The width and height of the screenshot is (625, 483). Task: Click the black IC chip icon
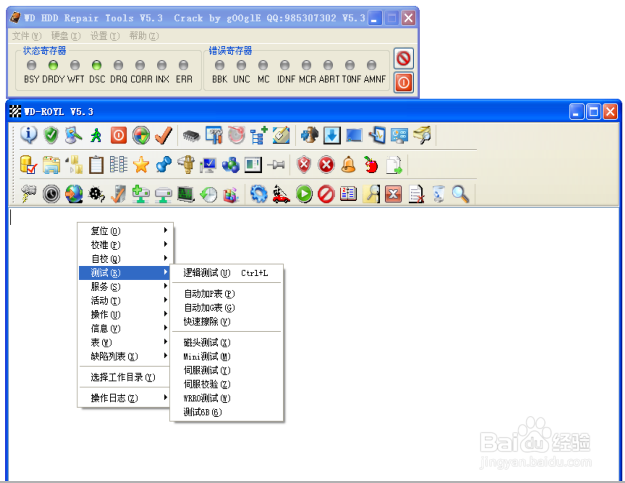pyautogui.click(x=191, y=136)
